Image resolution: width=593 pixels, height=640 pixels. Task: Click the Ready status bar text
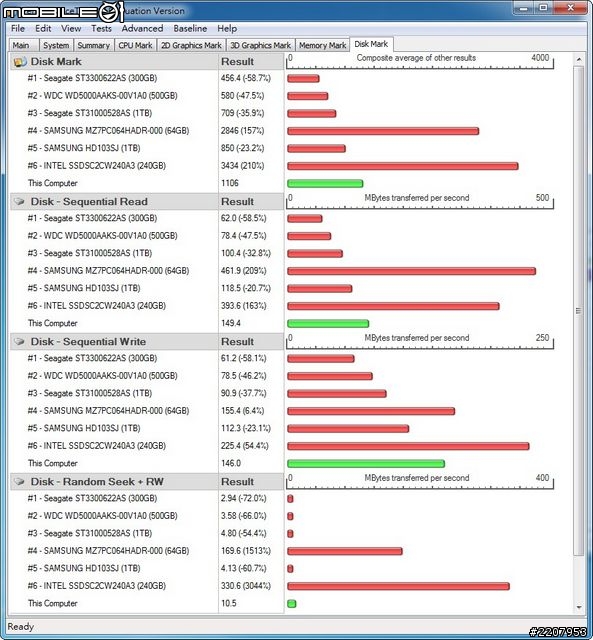[x=20, y=627]
